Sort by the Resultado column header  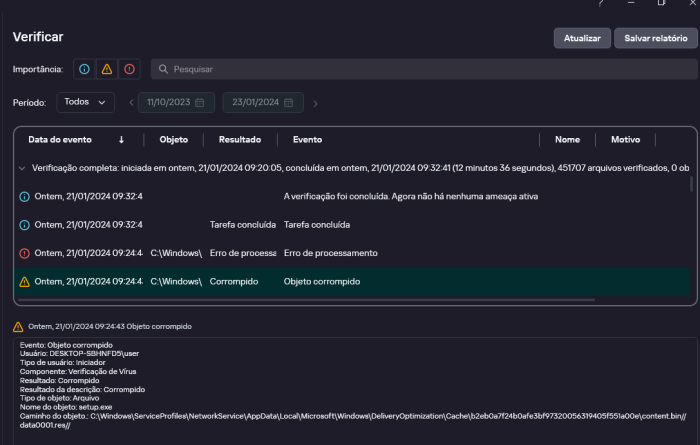click(x=240, y=140)
